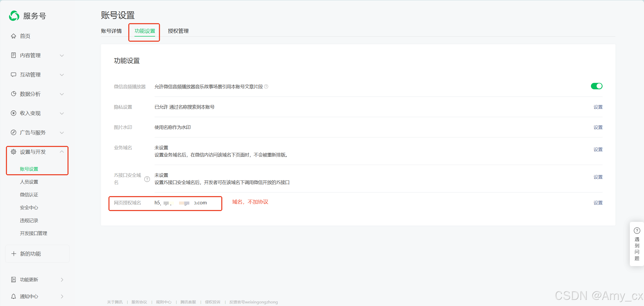Open the 服务协议 footer link
The image size is (644, 306).
[x=139, y=302]
